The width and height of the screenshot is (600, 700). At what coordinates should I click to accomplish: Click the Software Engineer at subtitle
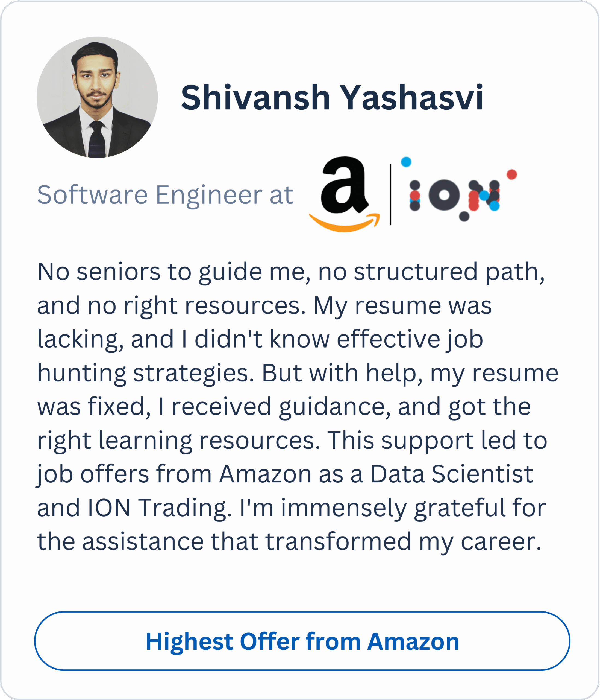coord(165,195)
